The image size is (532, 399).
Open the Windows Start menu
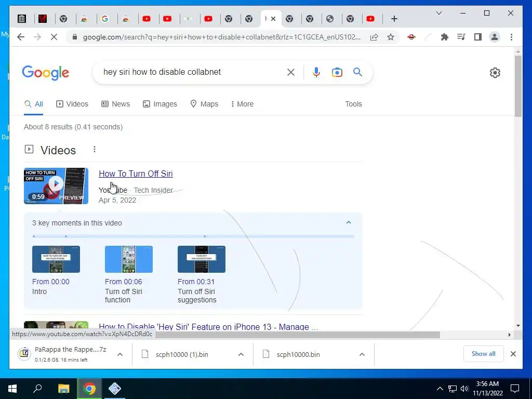click(x=12, y=389)
